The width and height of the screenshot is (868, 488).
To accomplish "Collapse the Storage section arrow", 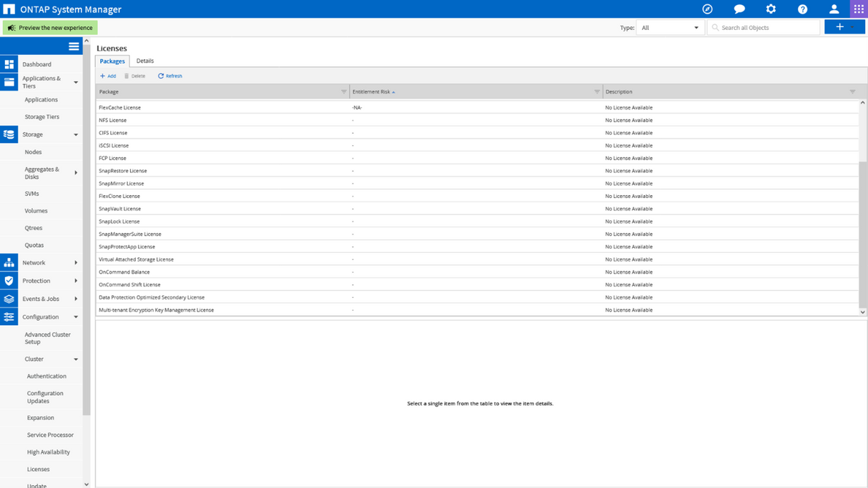I will (x=76, y=134).
